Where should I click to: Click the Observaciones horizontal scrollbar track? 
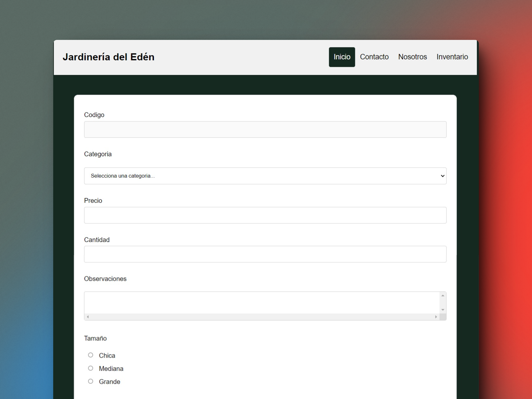(x=262, y=317)
